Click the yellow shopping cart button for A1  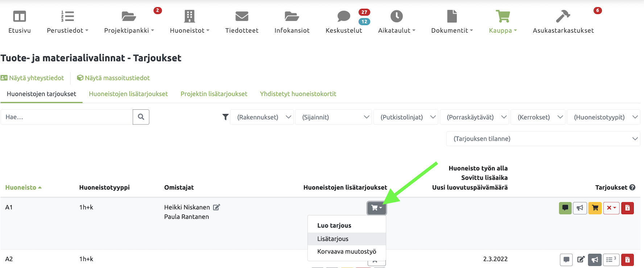point(595,208)
